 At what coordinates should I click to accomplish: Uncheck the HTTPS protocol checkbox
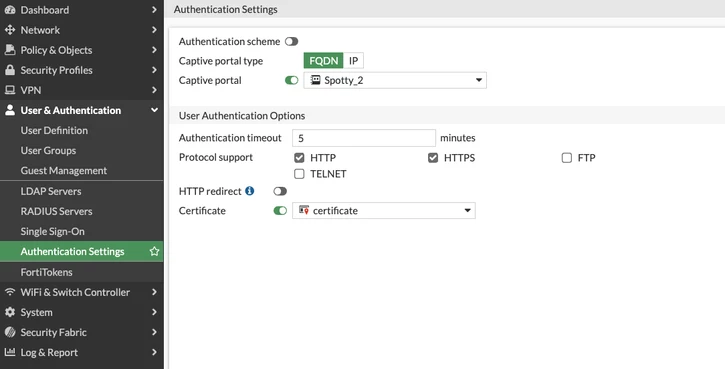coord(433,158)
